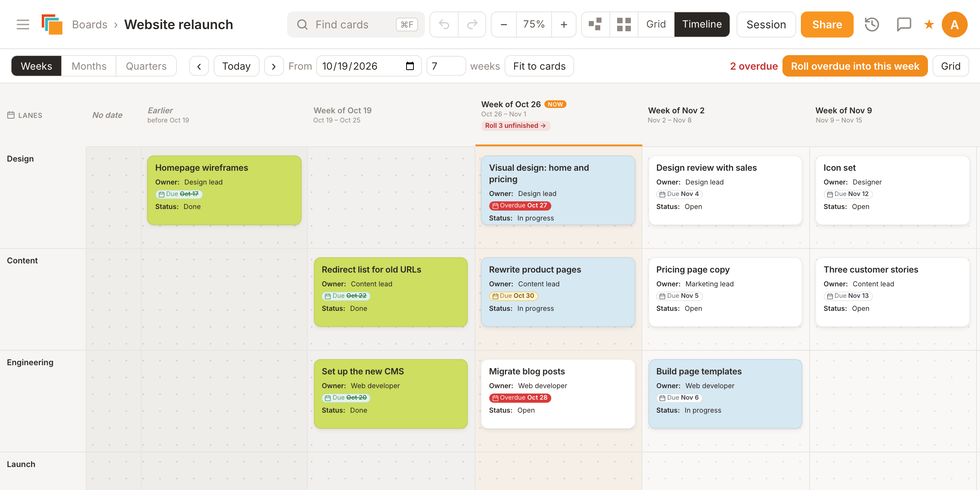This screenshot has width=980, height=490.
Task: Zoom out with the minus button
Action: 504,24
